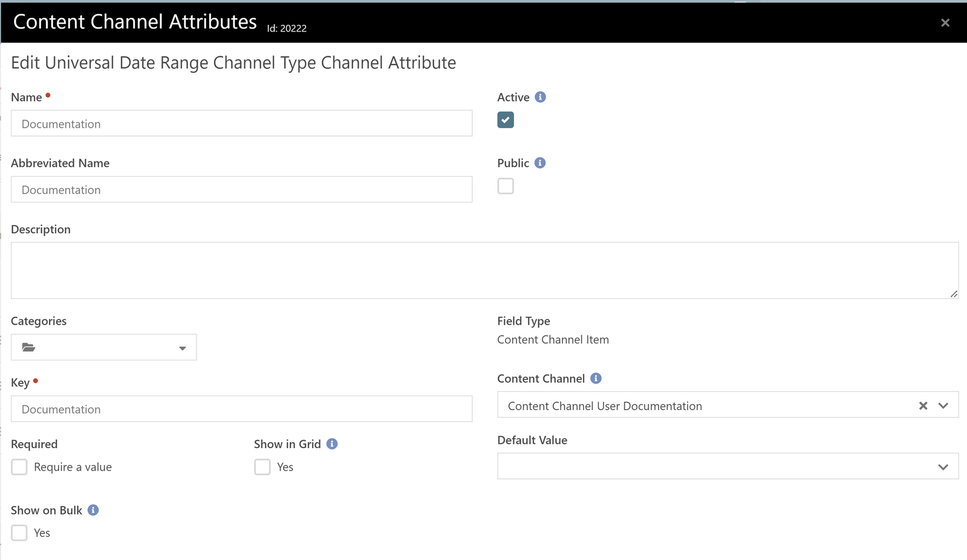Click the Description textarea resize handle

(x=954, y=293)
